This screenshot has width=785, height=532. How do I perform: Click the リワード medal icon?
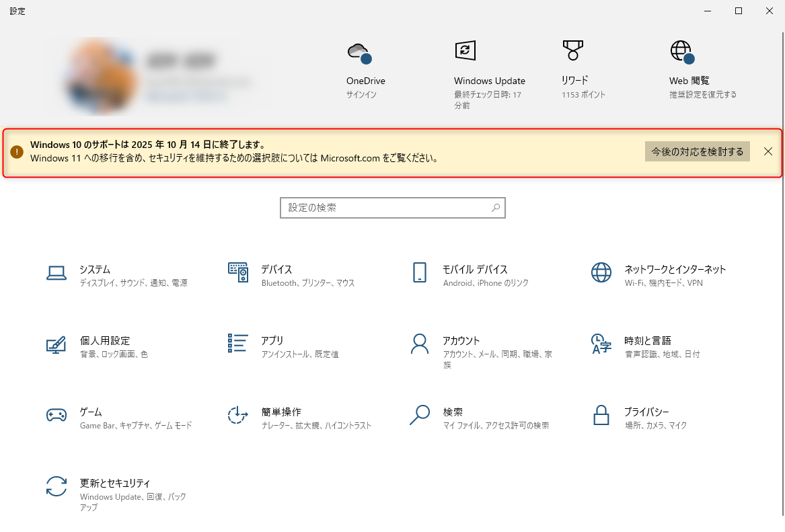(572, 50)
